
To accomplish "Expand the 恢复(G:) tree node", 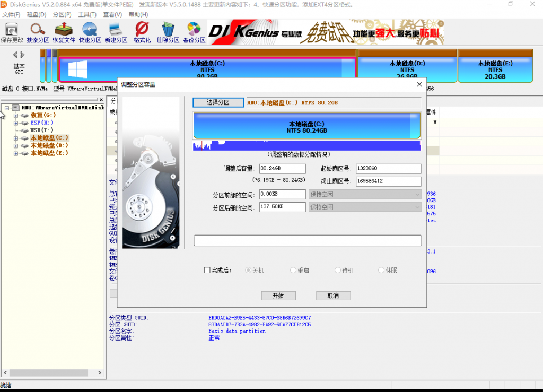I will (x=16, y=115).
